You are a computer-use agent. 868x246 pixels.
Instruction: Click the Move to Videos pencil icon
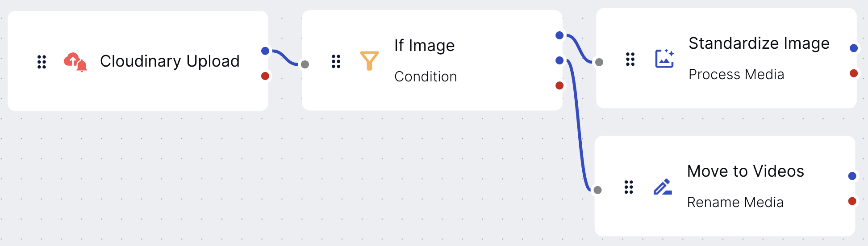(x=663, y=187)
